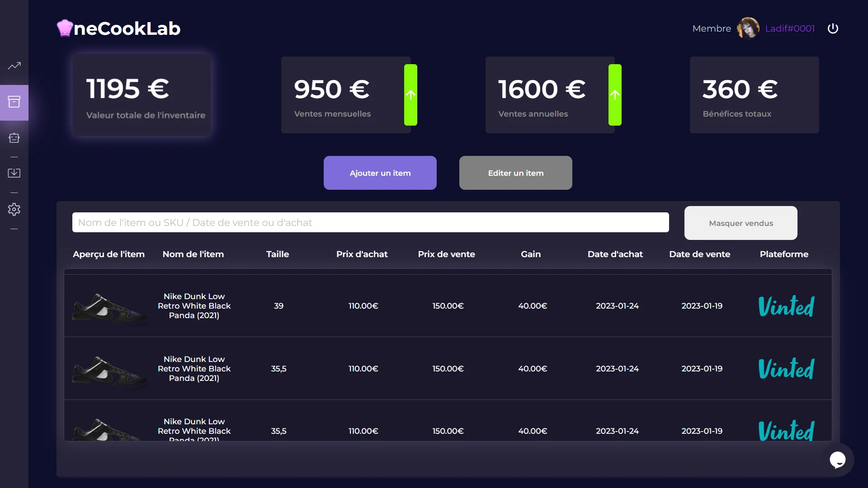
Task: Click 110.00€ purchase price in the size 39 row
Action: click(x=363, y=306)
